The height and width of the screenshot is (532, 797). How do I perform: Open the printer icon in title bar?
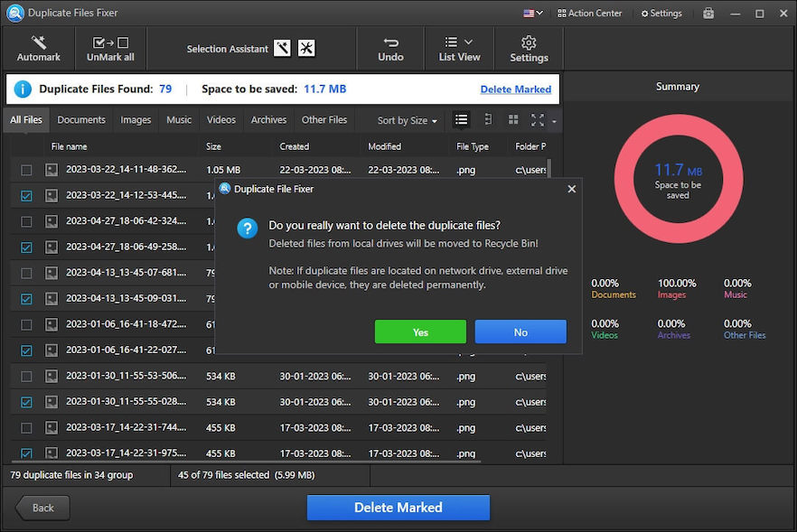708,14
